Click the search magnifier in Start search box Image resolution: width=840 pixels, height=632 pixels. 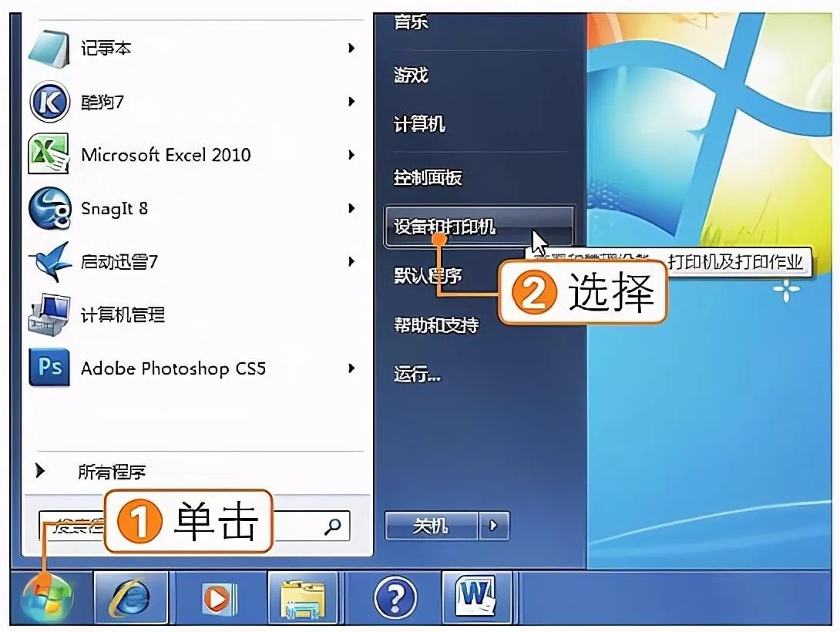(333, 526)
